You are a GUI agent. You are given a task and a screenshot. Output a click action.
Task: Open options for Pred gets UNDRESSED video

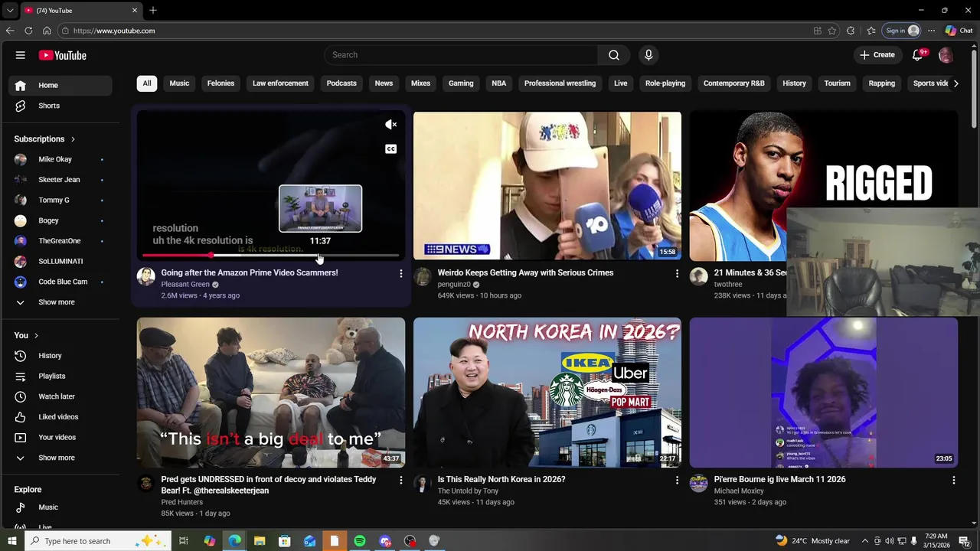[x=400, y=480]
